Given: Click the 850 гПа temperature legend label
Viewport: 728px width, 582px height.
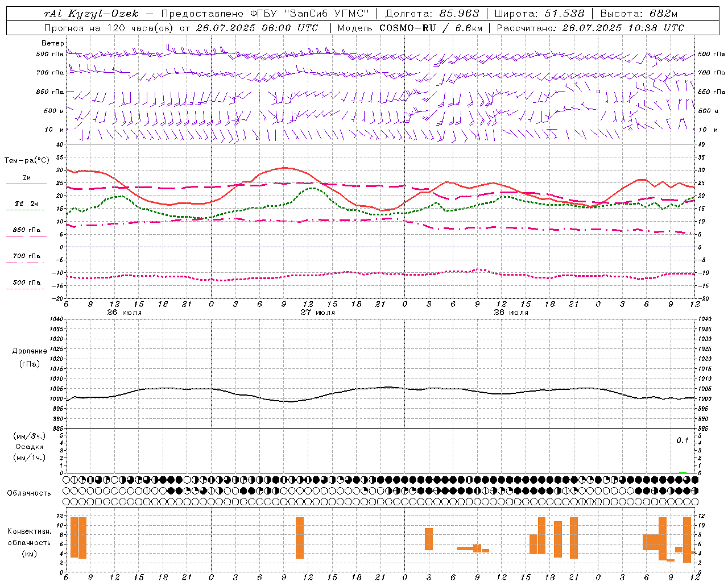Looking at the screenshot, I should tap(27, 230).
